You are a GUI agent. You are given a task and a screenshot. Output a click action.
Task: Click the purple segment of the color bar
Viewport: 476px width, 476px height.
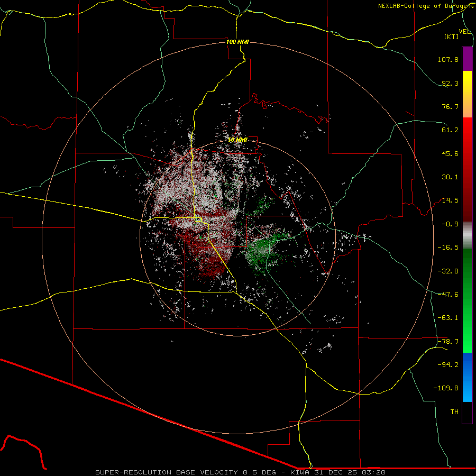(x=467, y=59)
